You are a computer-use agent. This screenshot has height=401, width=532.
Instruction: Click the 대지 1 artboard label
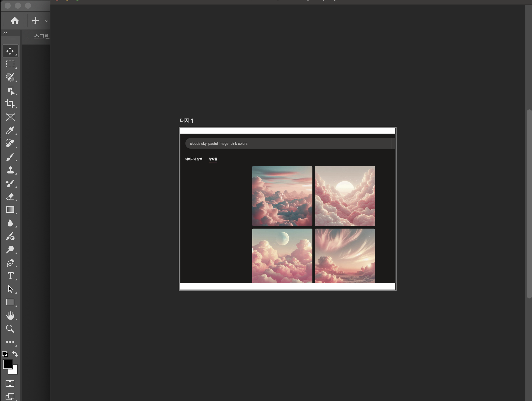(187, 121)
